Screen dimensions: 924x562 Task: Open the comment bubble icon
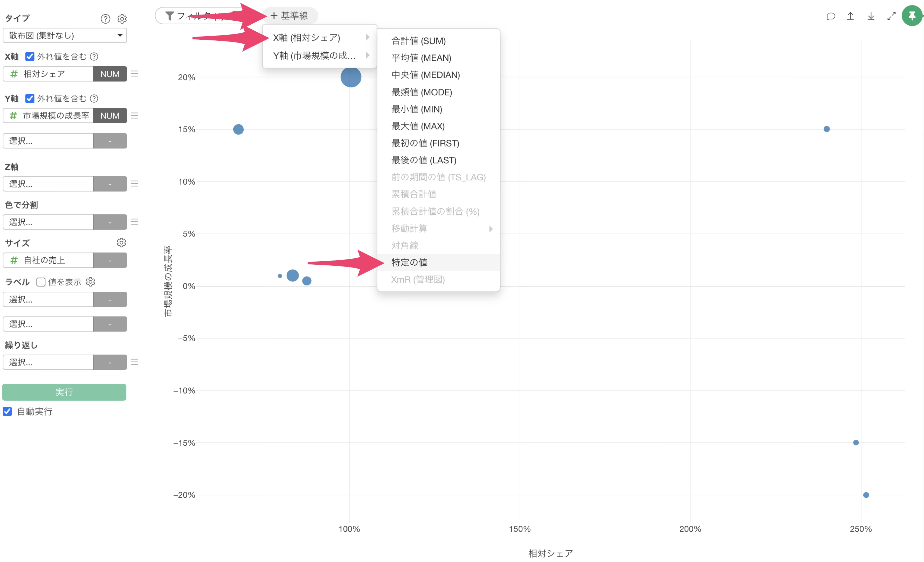831,16
